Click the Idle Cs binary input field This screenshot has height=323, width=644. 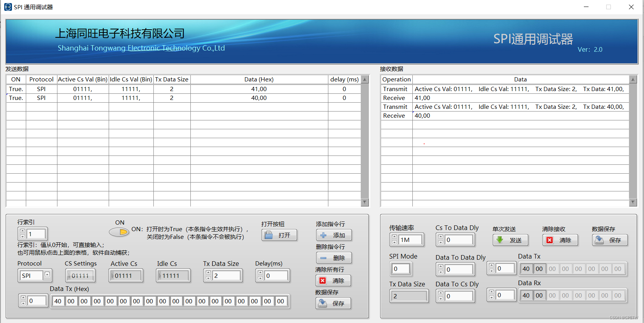[173, 276]
